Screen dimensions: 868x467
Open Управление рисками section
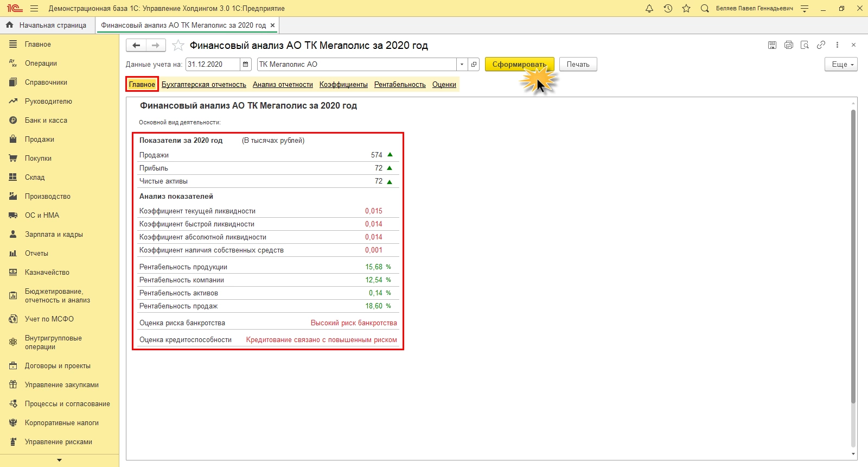tap(59, 442)
